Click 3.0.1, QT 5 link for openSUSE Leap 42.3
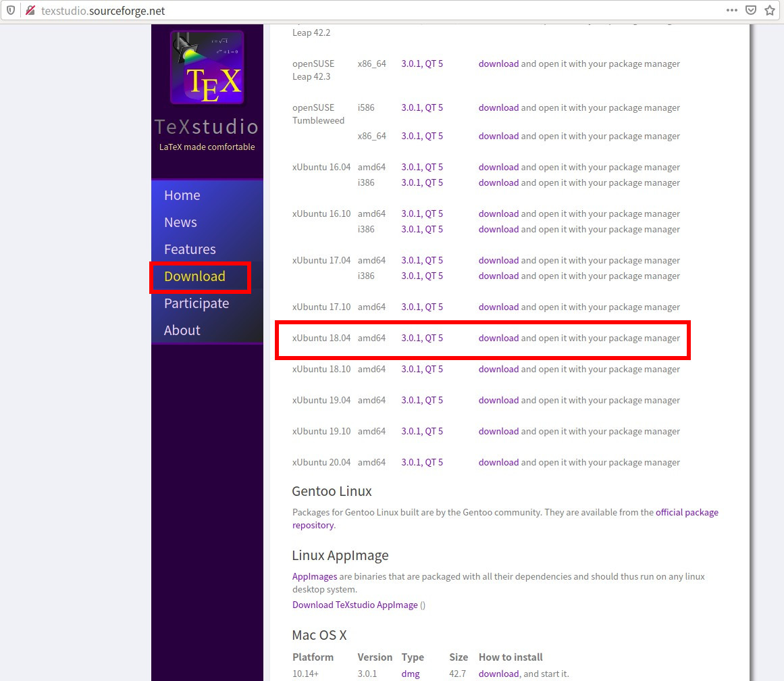Screen dimensions: 784x681 pos(422,64)
